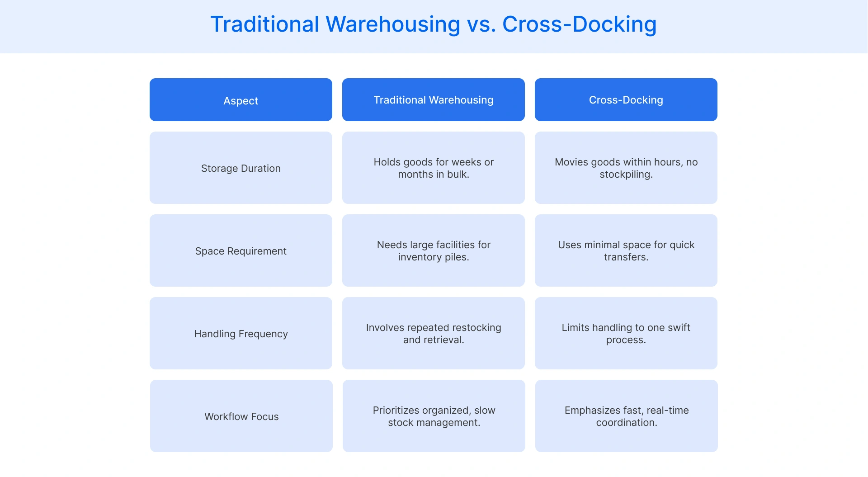Click 'Needs large facilities for inventory piles' cell

(x=434, y=250)
